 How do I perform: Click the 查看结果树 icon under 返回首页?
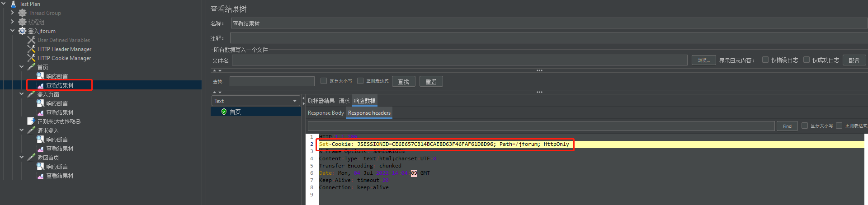click(x=40, y=176)
